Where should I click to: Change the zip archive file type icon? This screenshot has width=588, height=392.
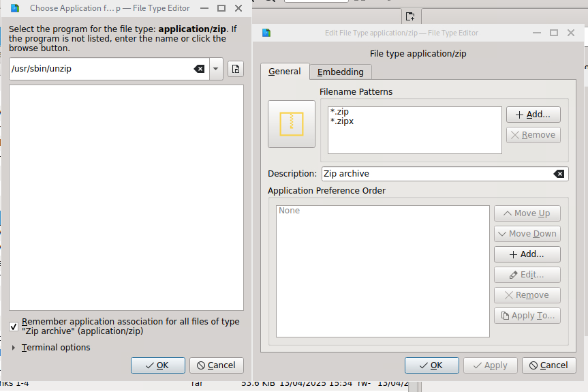(x=292, y=124)
